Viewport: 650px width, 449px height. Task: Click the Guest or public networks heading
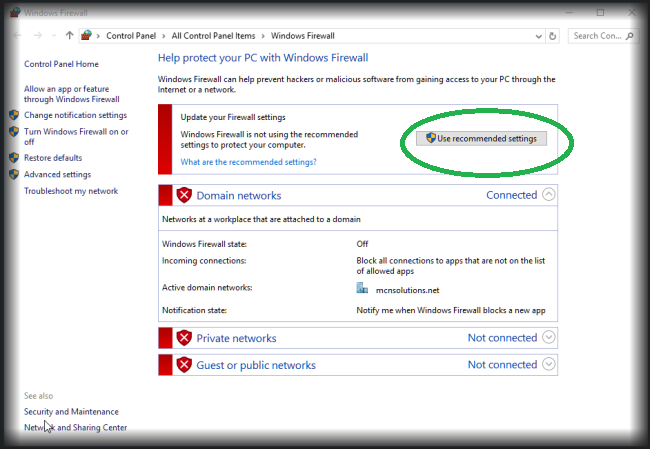click(256, 365)
